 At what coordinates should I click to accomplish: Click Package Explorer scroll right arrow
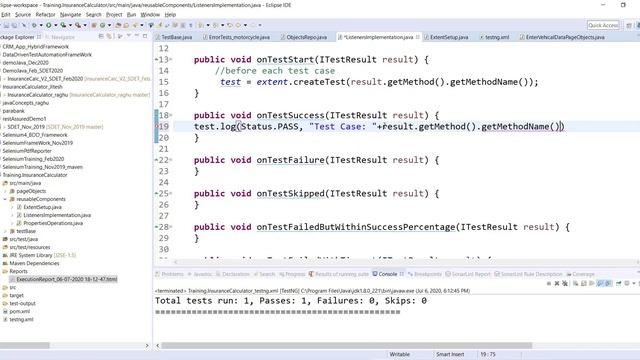click(147, 345)
